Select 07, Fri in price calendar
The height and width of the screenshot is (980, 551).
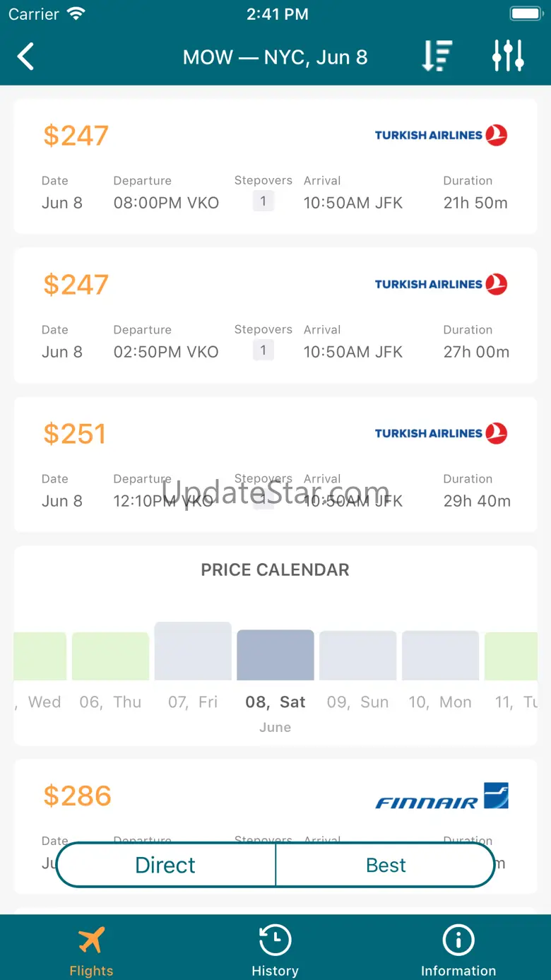click(193, 651)
